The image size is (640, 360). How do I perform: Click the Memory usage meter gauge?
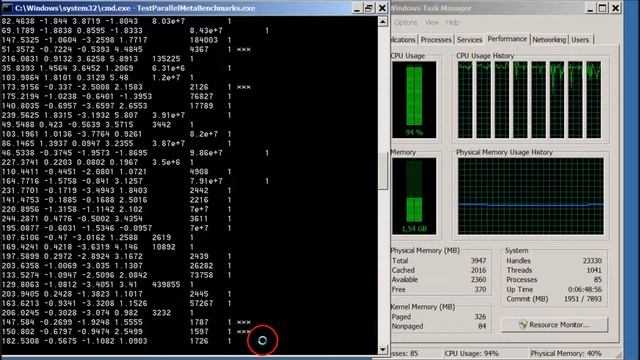pos(414,196)
